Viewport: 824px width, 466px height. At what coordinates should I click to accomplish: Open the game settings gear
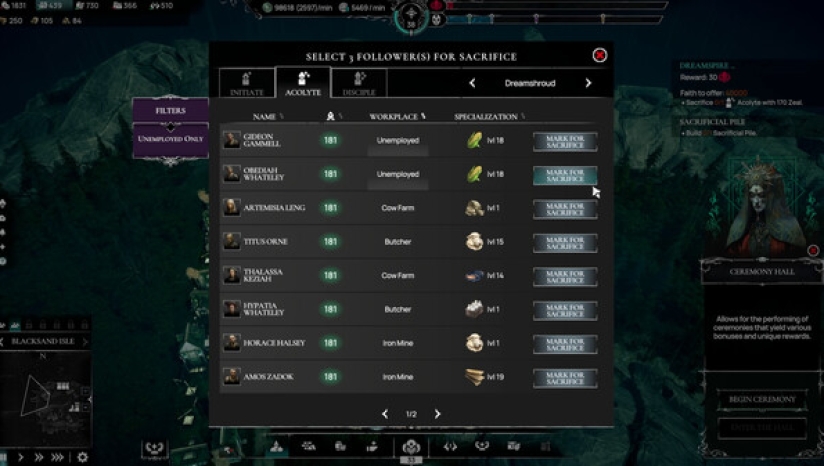pos(83,457)
